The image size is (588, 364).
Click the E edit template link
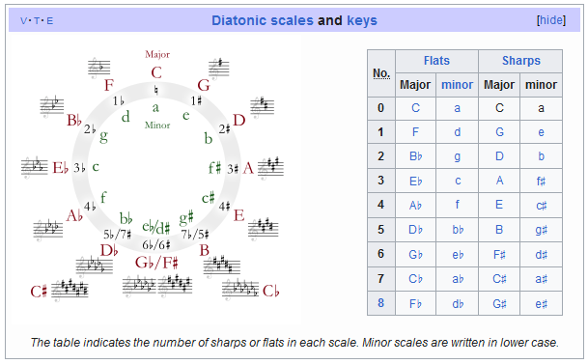coord(49,21)
